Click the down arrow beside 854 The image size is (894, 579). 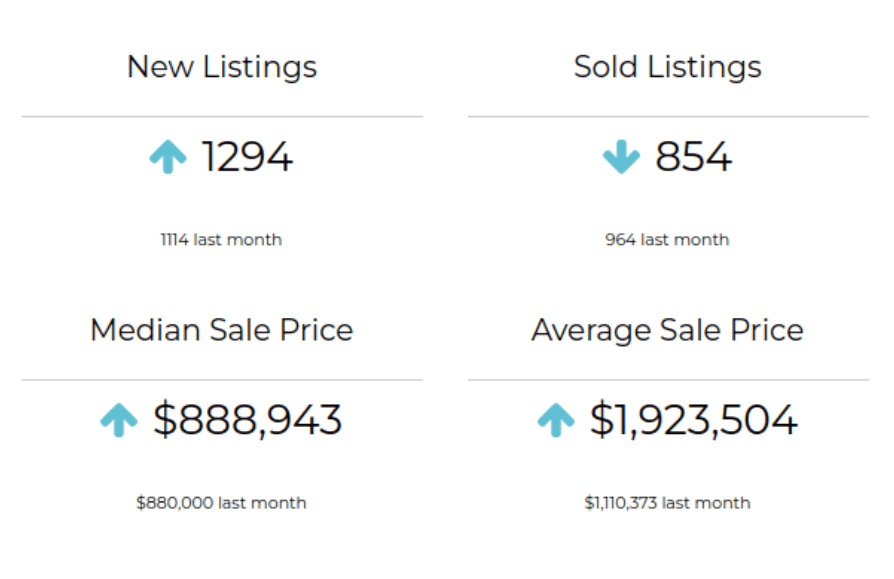(x=621, y=157)
